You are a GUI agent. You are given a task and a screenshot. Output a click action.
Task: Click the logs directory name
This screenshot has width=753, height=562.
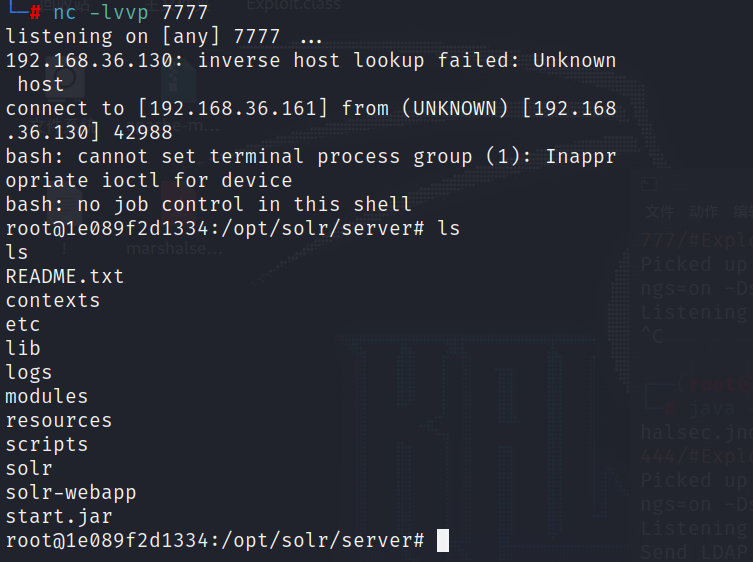tap(28, 373)
